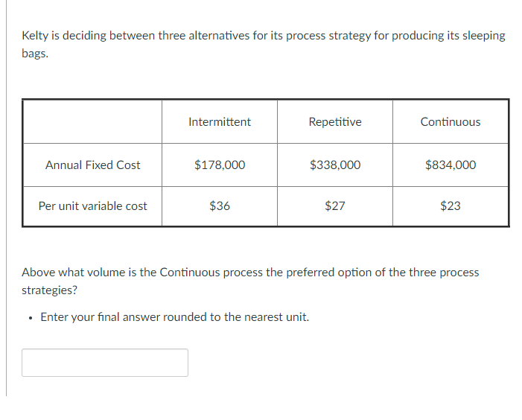Select the Repetitive column header

(335, 122)
